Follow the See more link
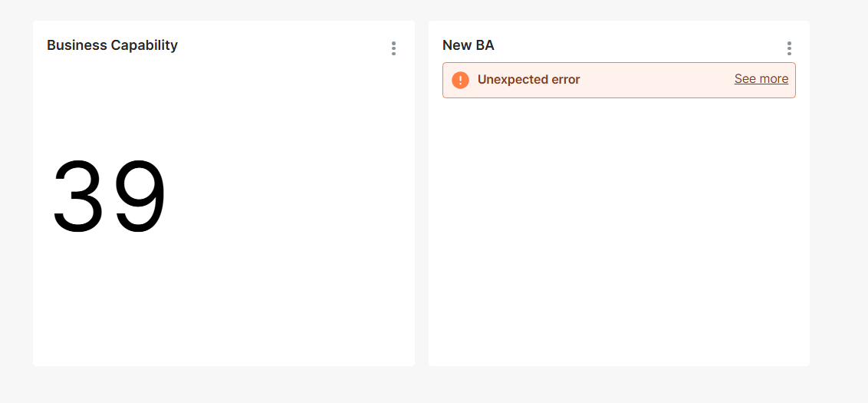This screenshot has width=868, height=403. click(x=761, y=79)
